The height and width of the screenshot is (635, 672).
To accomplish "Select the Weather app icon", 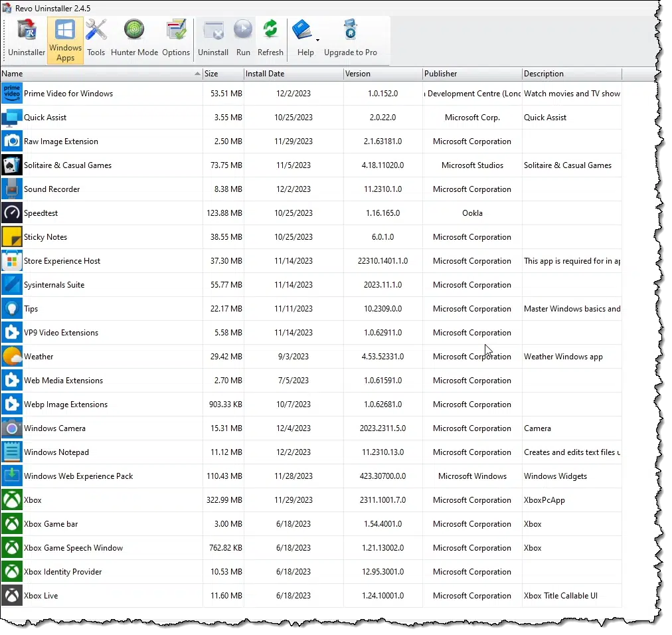I will (x=12, y=357).
